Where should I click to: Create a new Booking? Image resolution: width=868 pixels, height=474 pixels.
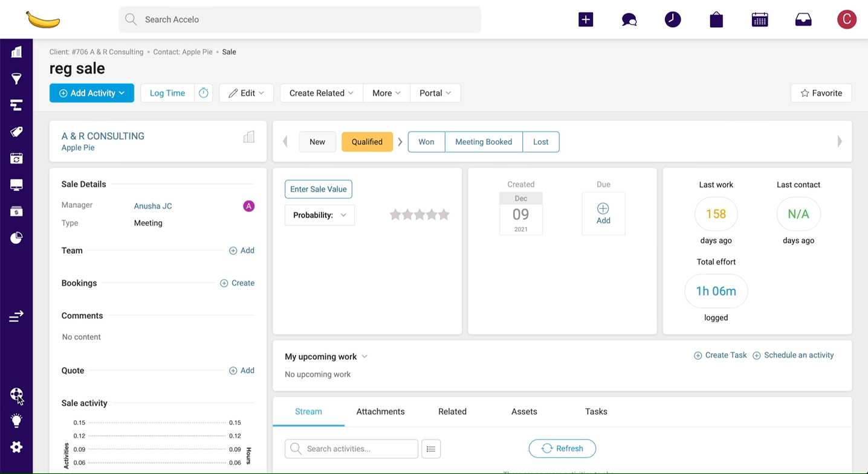pyautogui.click(x=237, y=283)
